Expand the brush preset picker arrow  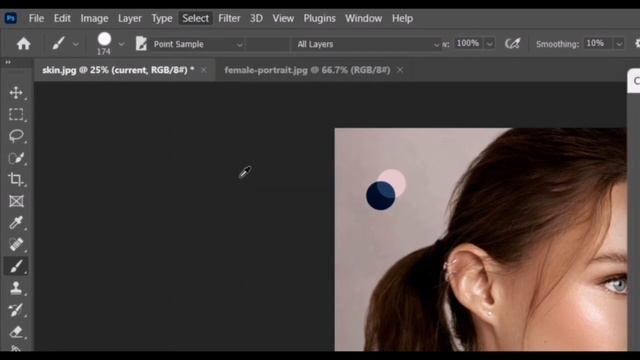point(121,44)
